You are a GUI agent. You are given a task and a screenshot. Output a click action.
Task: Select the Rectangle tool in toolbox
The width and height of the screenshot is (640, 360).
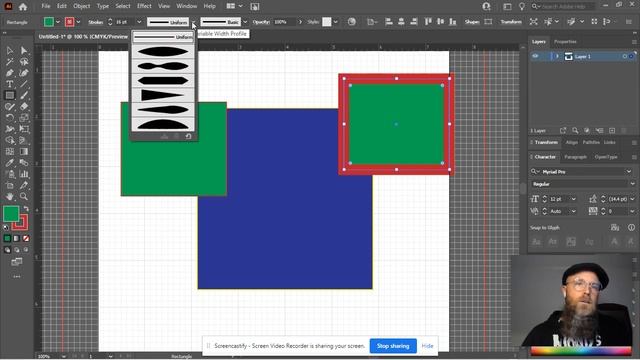tap(10, 96)
